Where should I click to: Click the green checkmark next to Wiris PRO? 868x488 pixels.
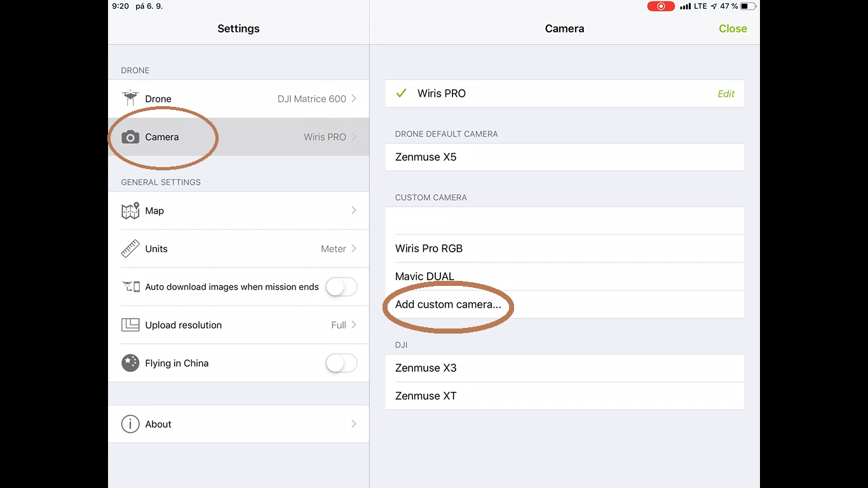pos(401,93)
